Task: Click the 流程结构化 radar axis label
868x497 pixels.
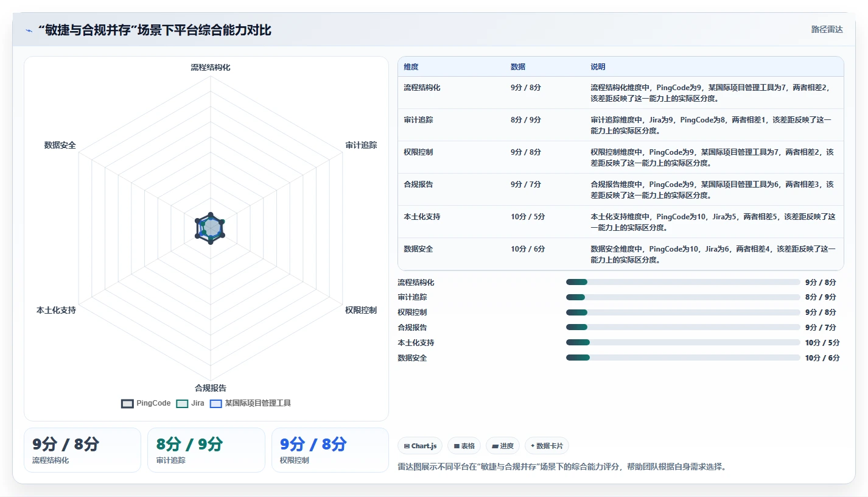Action: (x=211, y=68)
